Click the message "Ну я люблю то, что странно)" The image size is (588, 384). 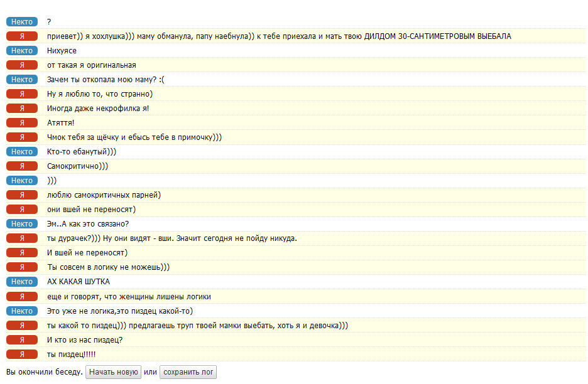pos(100,94)
